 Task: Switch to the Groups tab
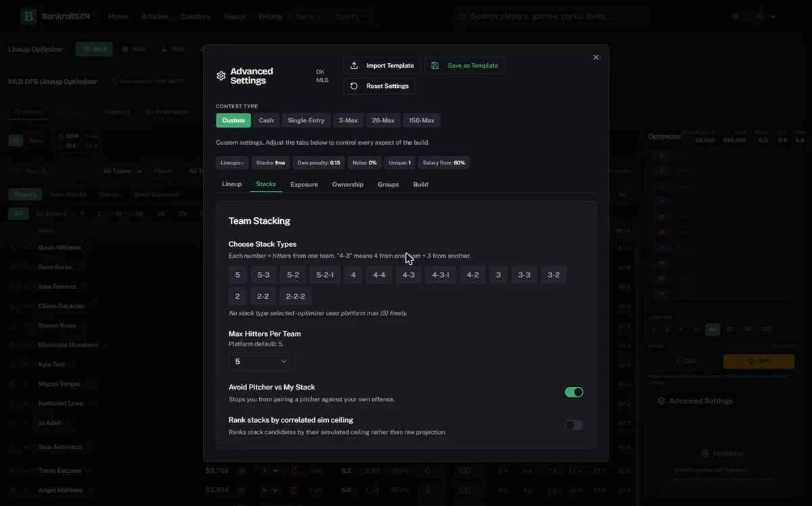tap(388, 184)
